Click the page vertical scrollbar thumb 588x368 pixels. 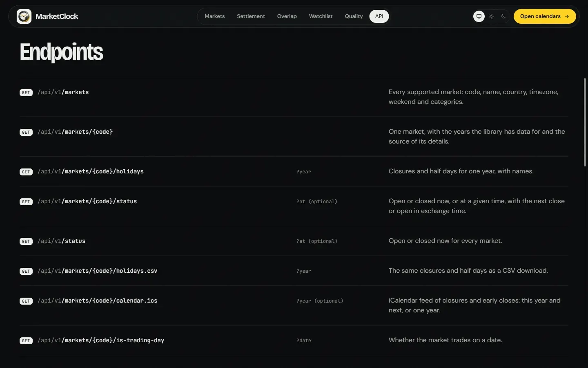coord(585,122)
